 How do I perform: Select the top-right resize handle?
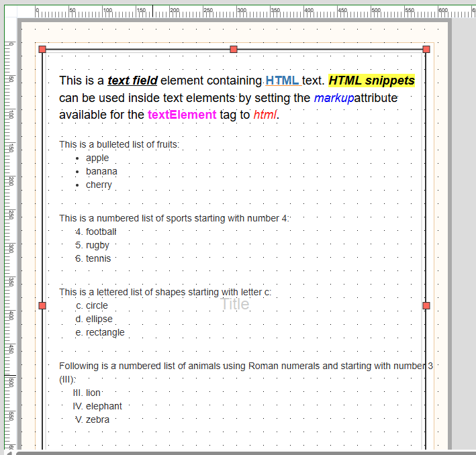[x=426, y=49]
